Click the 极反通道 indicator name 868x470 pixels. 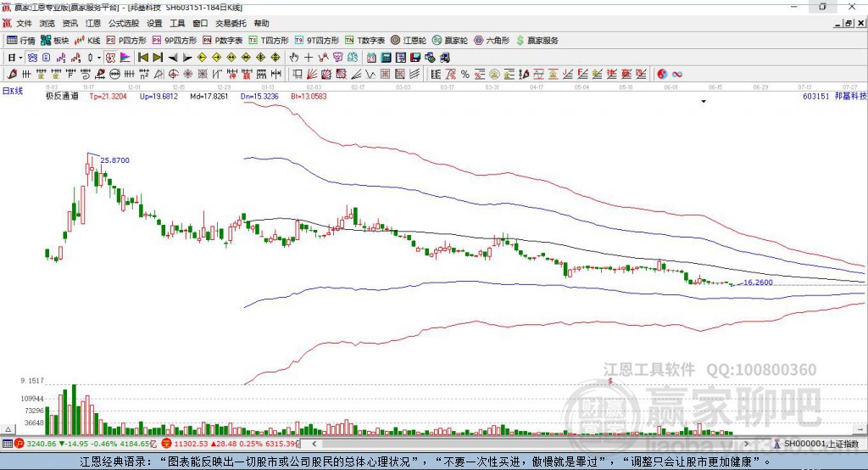coord(62,96)
